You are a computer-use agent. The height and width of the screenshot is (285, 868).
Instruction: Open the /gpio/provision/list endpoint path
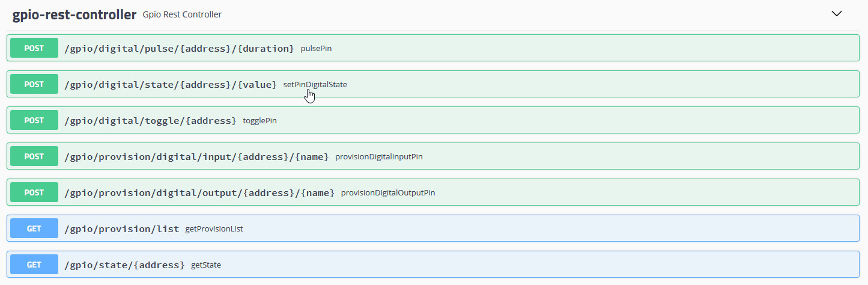pos(122,228)
